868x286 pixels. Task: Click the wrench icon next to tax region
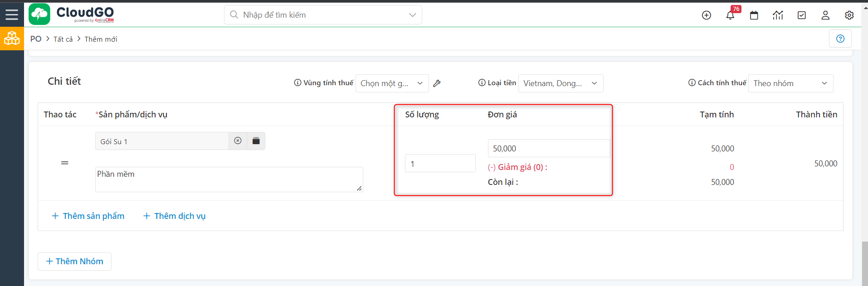click(437, 83)
